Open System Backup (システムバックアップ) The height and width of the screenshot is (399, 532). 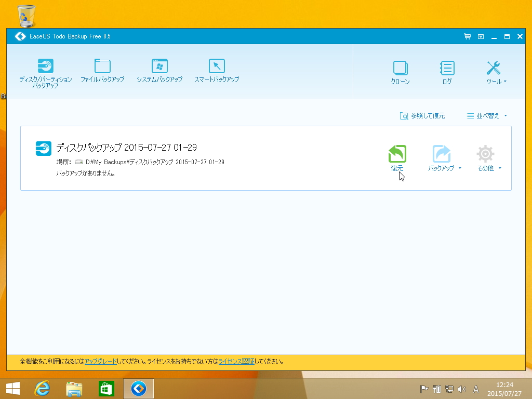pyautogui.click(x=159, y=71)
